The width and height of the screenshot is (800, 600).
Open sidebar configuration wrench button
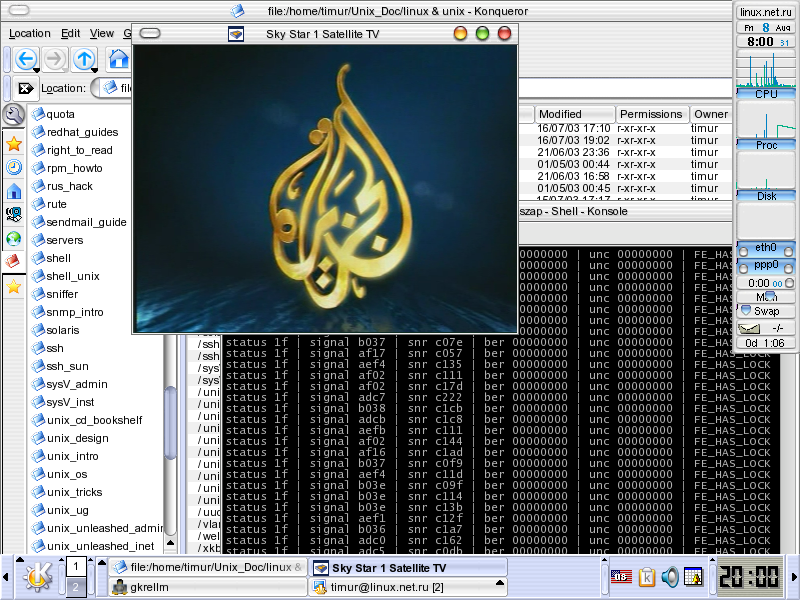[x=14, y=115]
